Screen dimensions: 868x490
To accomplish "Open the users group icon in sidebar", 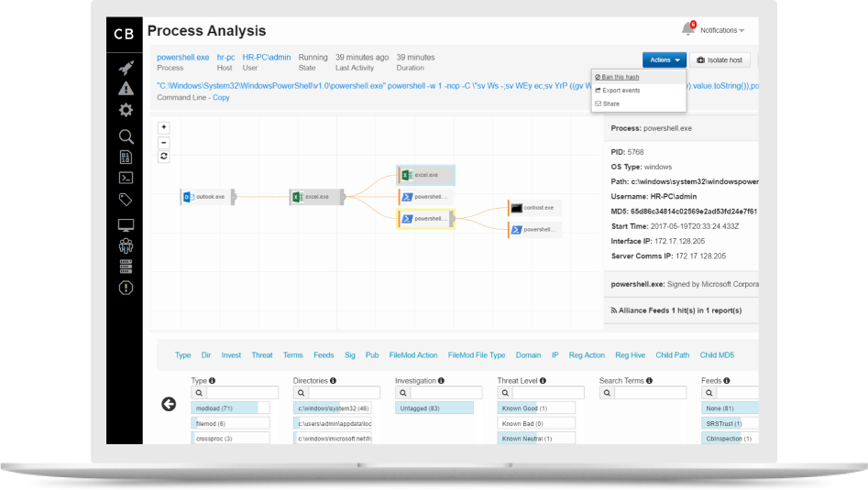I will (x=126, y=245).
